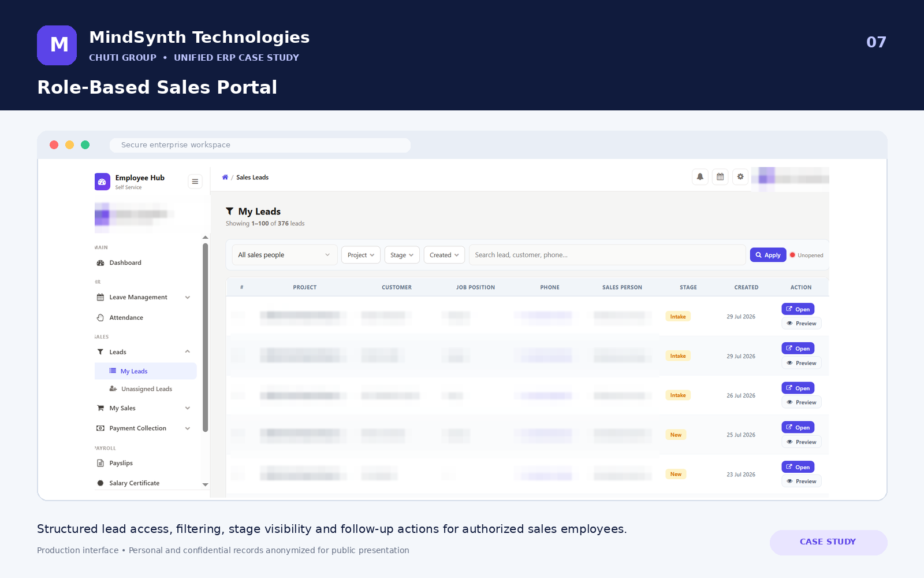Open the Created filter dropdown
Image resolution: width=924 pixels, height=578 pixels.
pyautogui.click(x=444, y=255)
